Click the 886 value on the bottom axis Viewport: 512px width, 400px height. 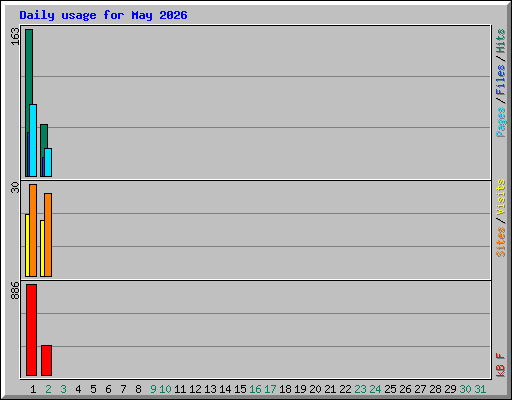15,291
